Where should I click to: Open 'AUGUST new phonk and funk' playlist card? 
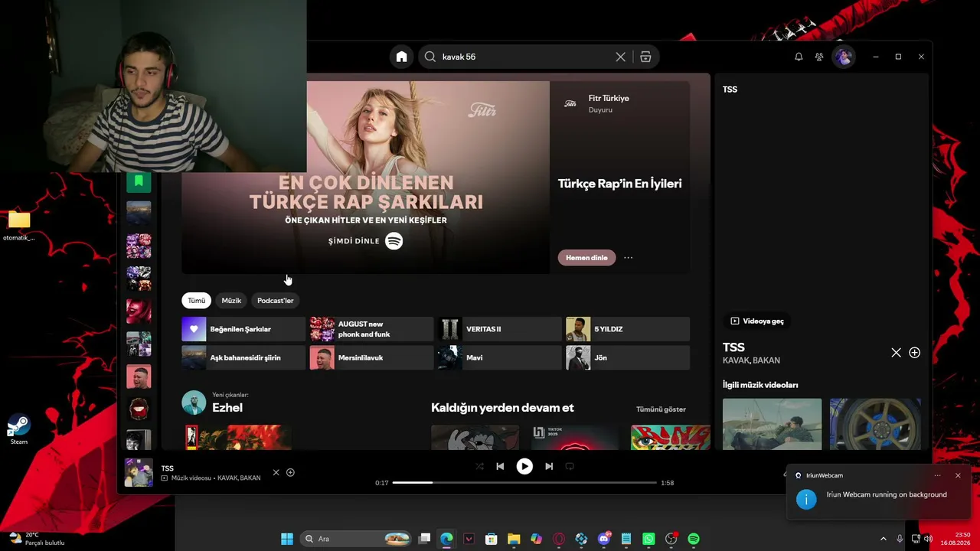point(371,329)
